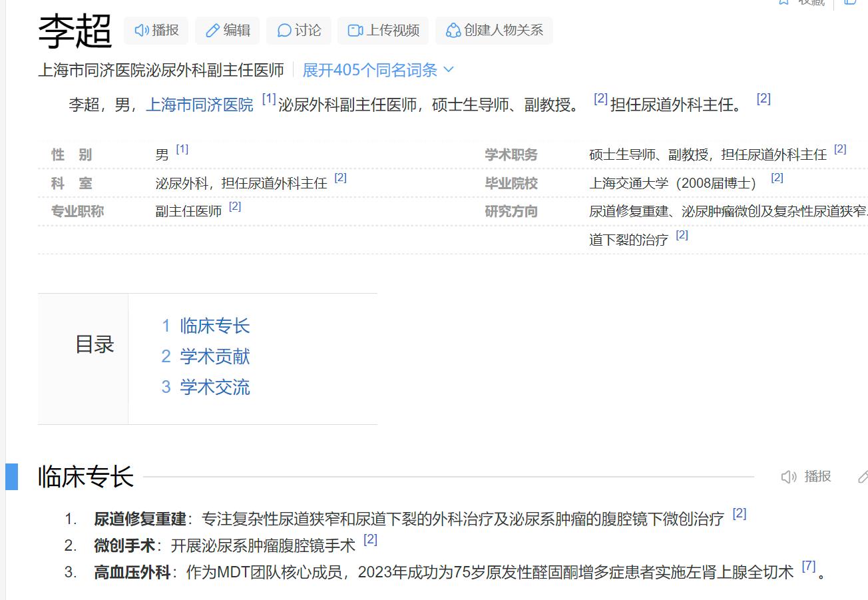Click reference [1] beside 性别 男
The image size is (868, 600).
click(181, 149)
